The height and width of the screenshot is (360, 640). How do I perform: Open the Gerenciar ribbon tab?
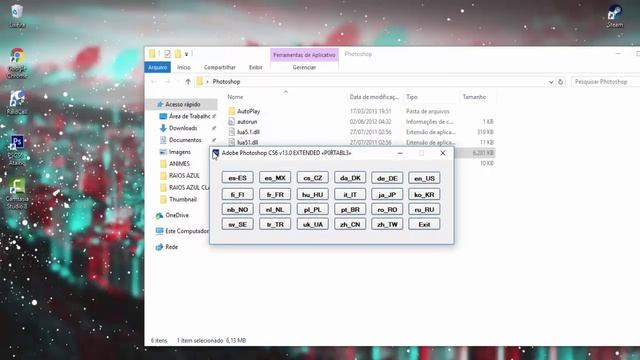pyautogui.click(x=304, y=67)
